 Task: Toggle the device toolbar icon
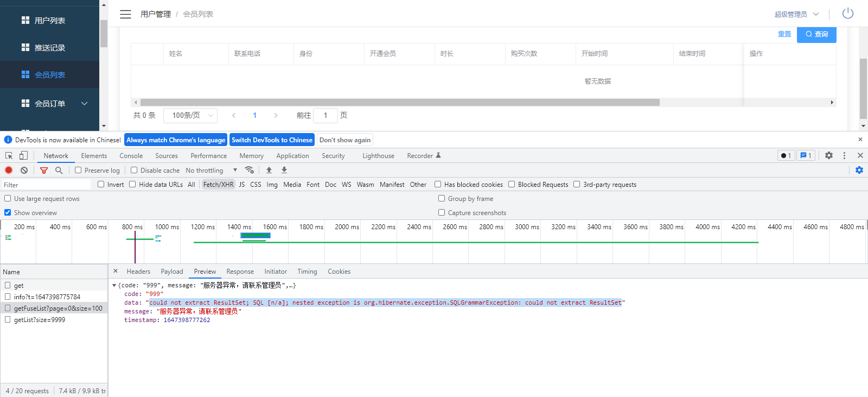coord(23,155)
